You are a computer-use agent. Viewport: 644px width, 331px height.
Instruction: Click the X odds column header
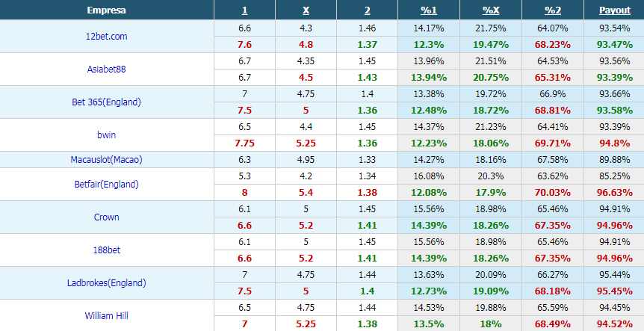pos(306,10)
